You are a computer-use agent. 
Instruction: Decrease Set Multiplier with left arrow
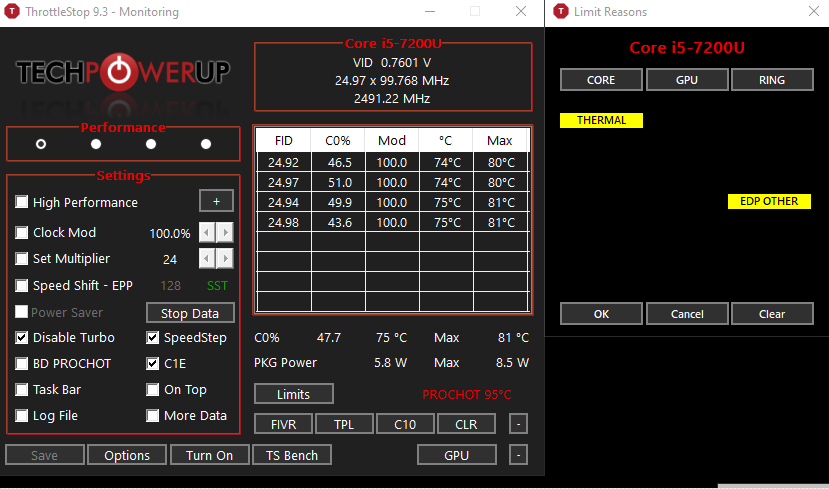click(207, 259)
